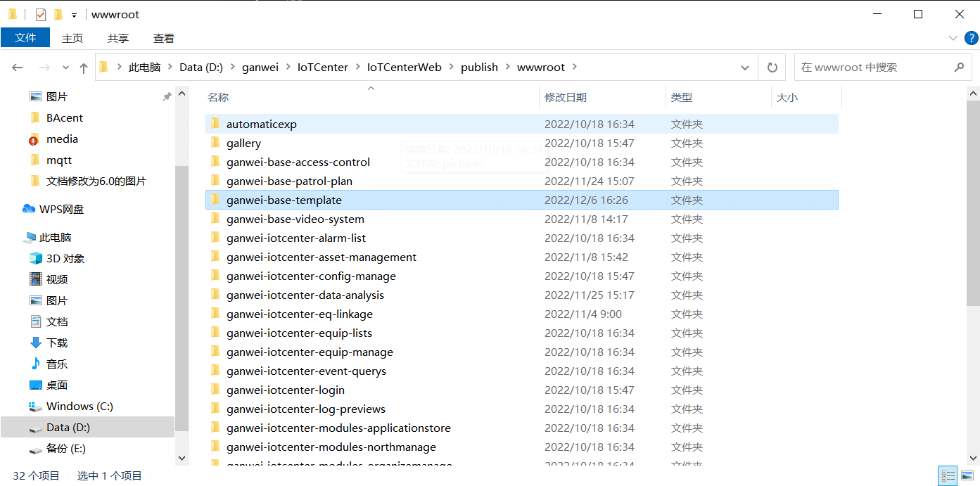Switch to the 查看 ribbon tab

click(x=164, y=38)
